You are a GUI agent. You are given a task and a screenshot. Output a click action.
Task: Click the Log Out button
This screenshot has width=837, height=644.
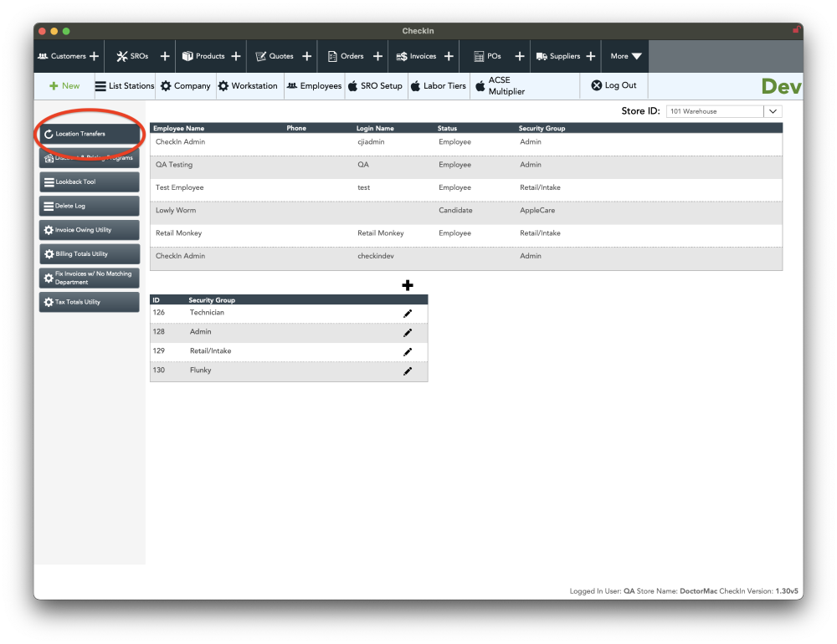[x=614, y=86]
